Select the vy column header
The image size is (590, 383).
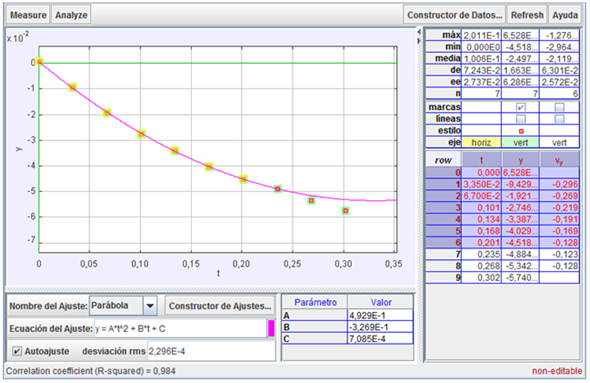click(x=559, y=160)
